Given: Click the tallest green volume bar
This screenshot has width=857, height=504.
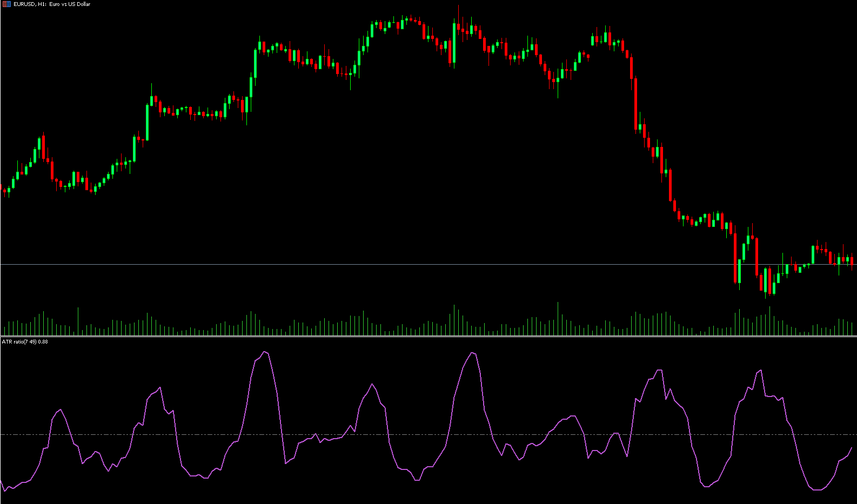Looking at the screenshot, I should 558,319.
